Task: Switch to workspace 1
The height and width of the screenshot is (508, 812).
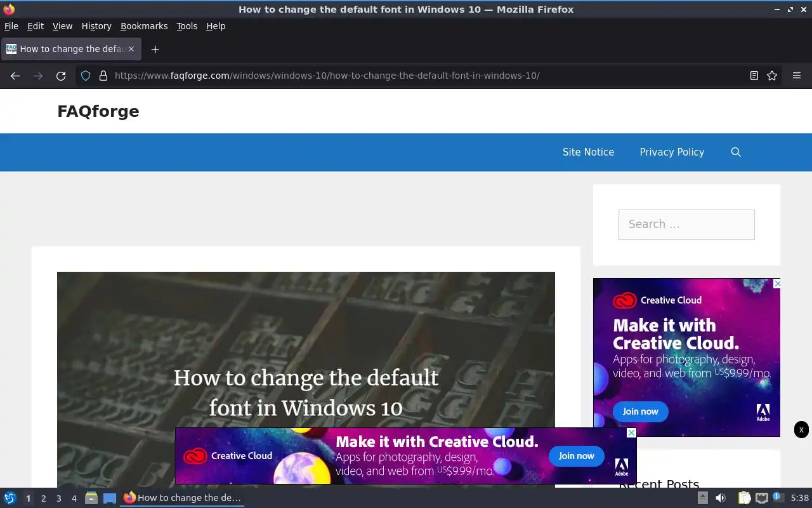Action: point(28,498)
